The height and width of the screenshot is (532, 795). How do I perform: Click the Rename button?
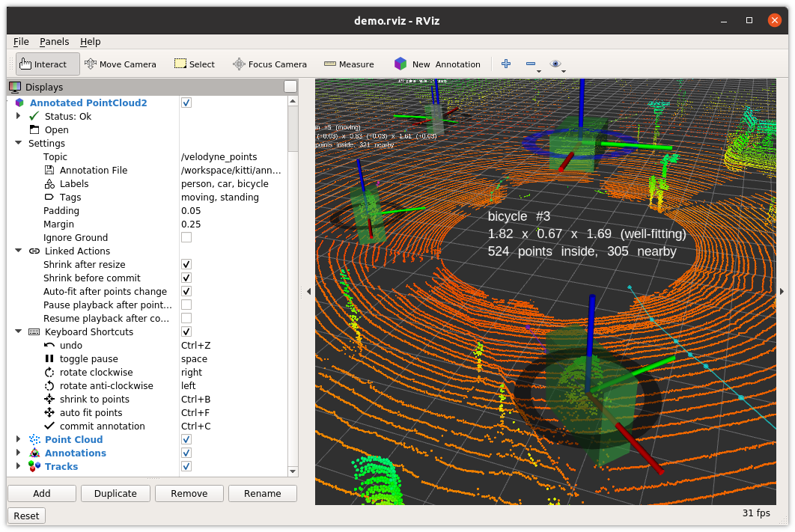coord(263,494)
